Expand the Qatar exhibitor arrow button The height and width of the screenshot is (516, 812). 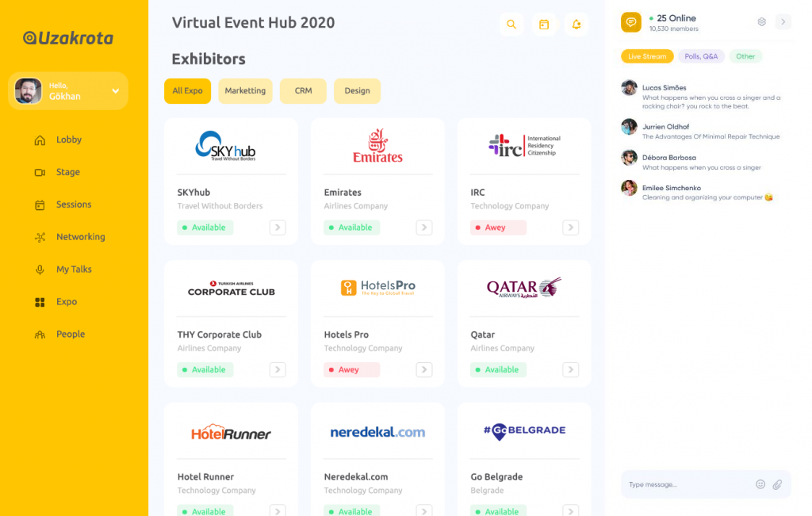click(x=571, y=369)
